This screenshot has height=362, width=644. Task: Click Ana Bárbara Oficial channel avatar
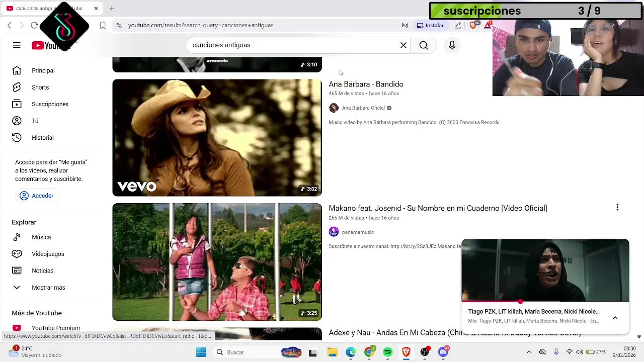[334, 108]
